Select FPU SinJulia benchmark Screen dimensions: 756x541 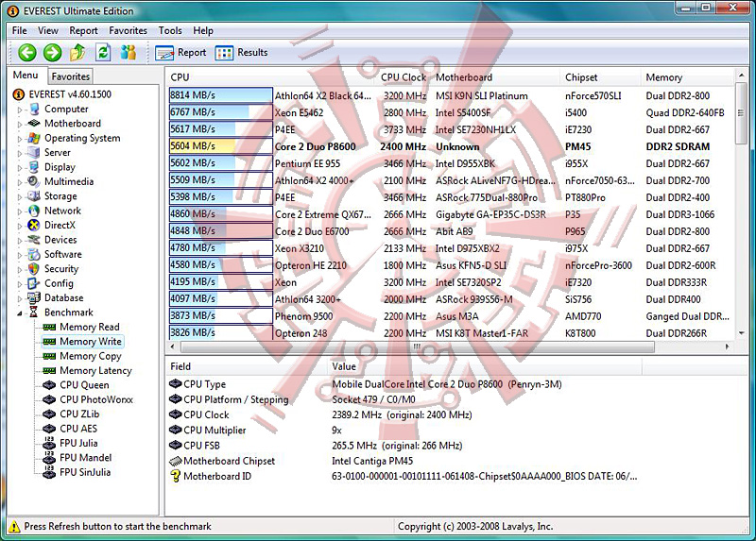tap(85, 472)
